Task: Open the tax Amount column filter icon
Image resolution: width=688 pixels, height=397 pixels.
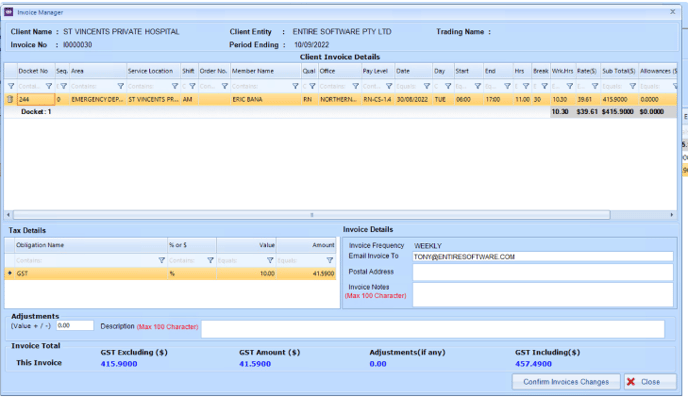Action: pyautogui.click(x=330, y=261)
